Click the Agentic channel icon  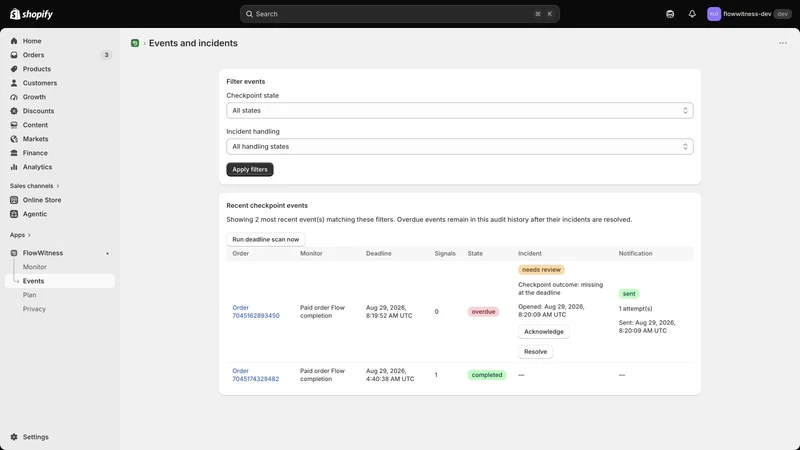[x=14, y=214]
